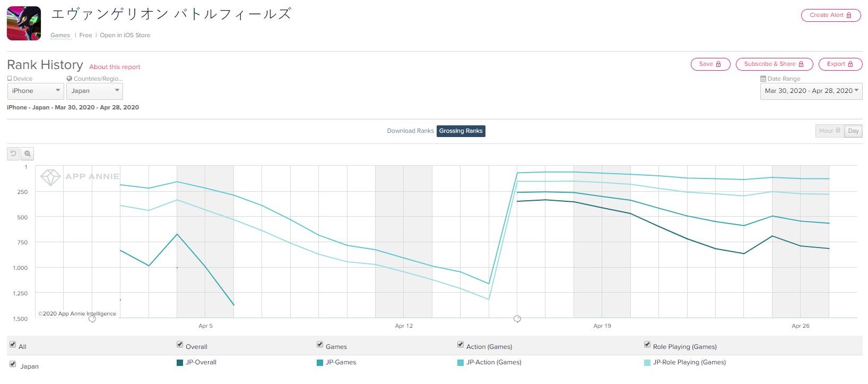
Task: Click the Evangelion Battlefields app icon
Action: (x=24, y=23)
